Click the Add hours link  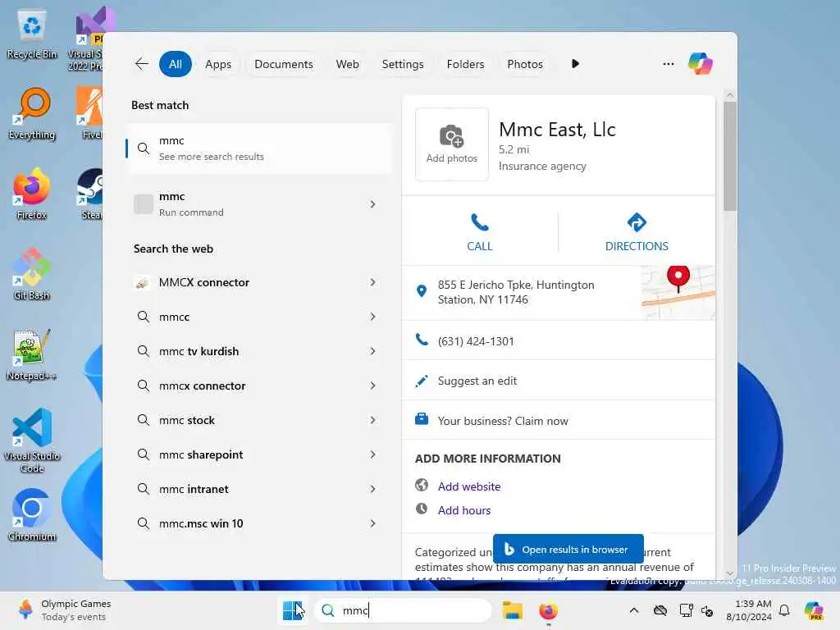pyautogui.click(x=464, y=510)
